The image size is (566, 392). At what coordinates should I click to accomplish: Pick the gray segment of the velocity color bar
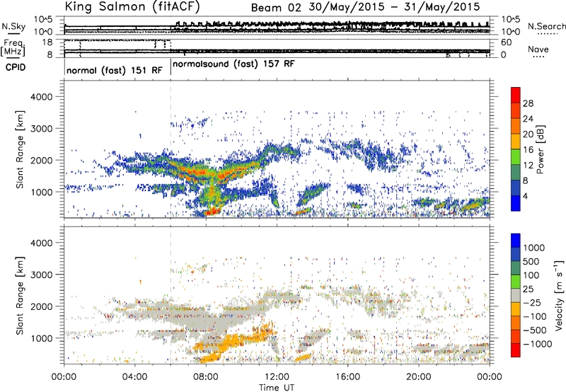[x=516, y=295]
